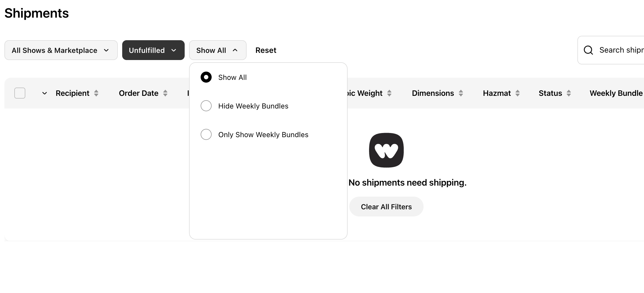Click the Reset filters link
Image resolution: width=644 pixels, height=293 pixels.
266,50
